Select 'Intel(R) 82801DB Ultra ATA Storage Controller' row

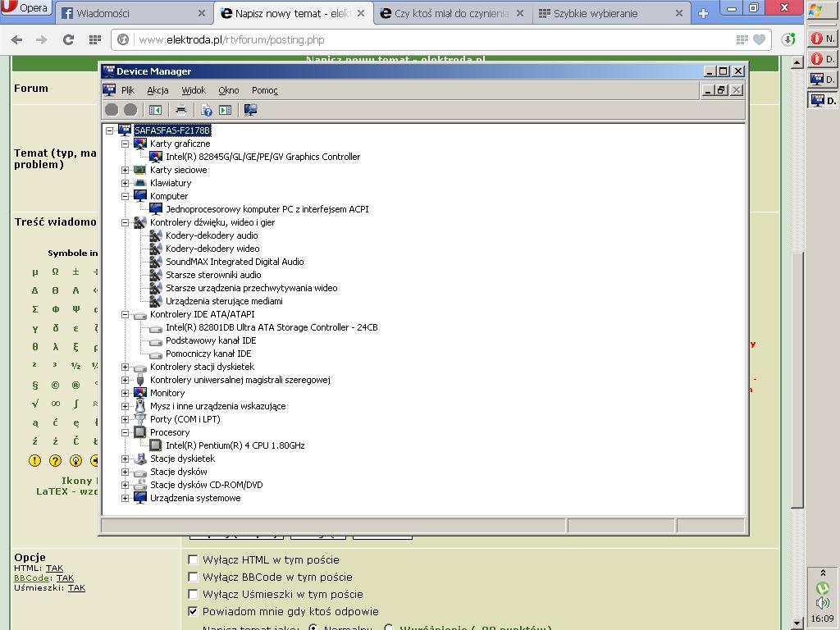point(272,327)
